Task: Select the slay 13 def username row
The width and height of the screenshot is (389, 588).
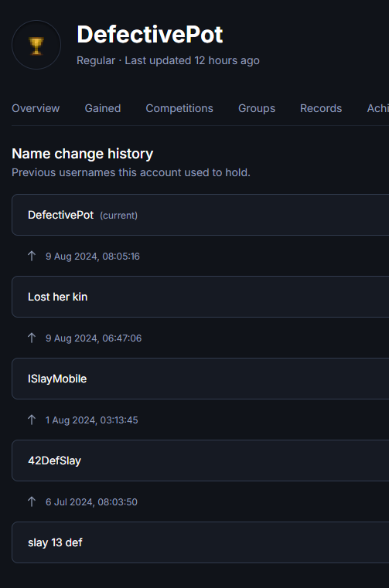Action: point(200,542)
